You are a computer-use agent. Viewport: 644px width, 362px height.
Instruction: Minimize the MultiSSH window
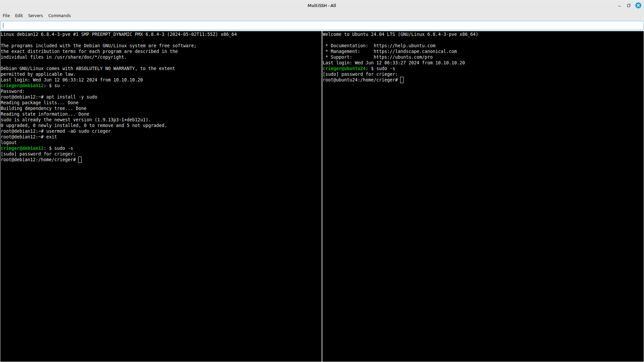(x=620, y=5)
